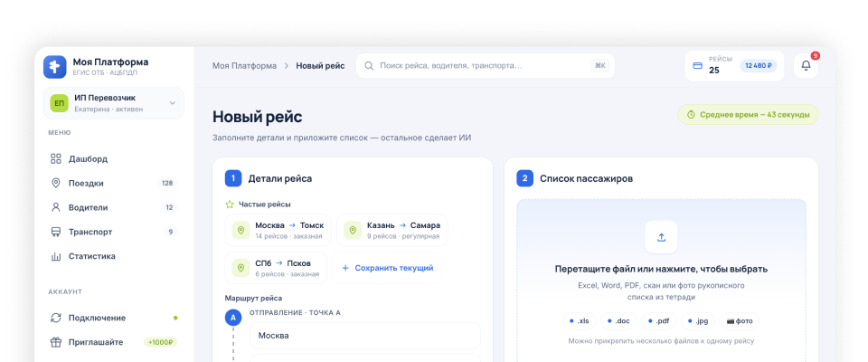Click the green status dot by Подключение

pyautogui.click(x=175, y=319)
